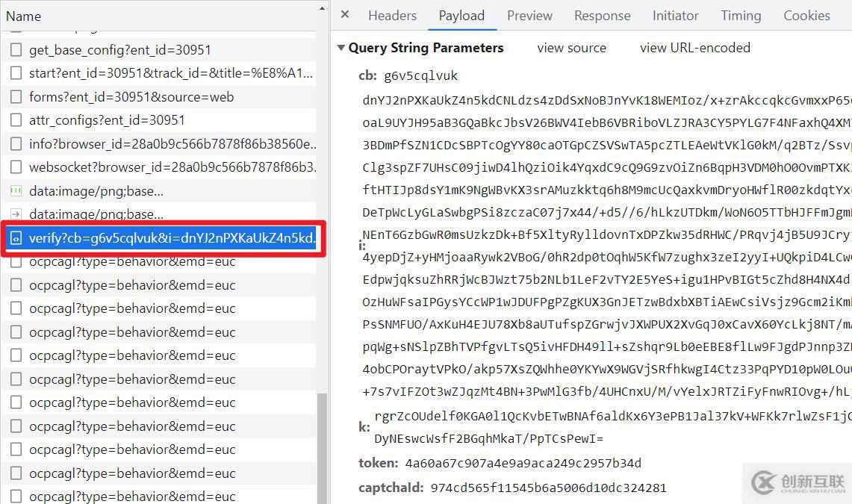This screenshot has width=852, height=504.
Task: Click the request list scrollbar thumb
Action: pyautogui.click(x=323, y=448)
